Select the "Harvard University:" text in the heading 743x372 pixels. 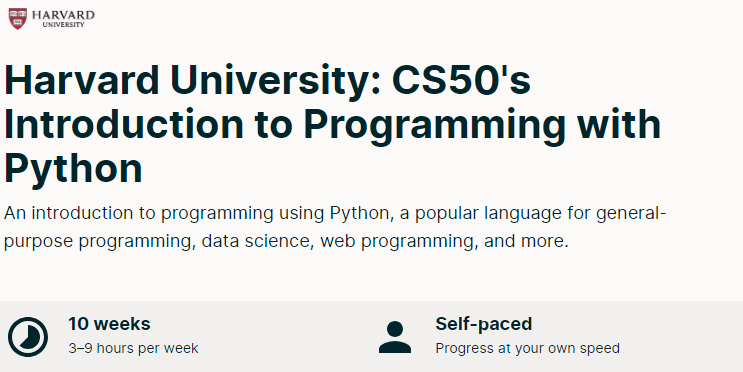click(x=192, y=80)
